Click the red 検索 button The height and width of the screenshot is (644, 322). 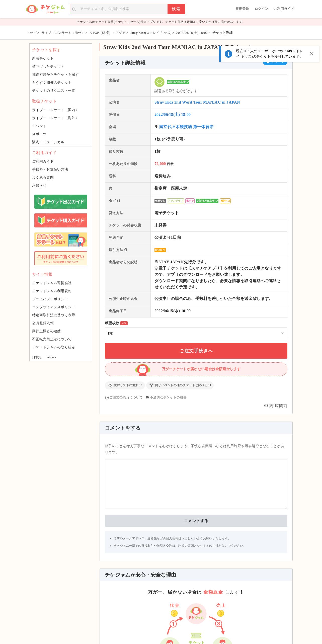point(176,9)
